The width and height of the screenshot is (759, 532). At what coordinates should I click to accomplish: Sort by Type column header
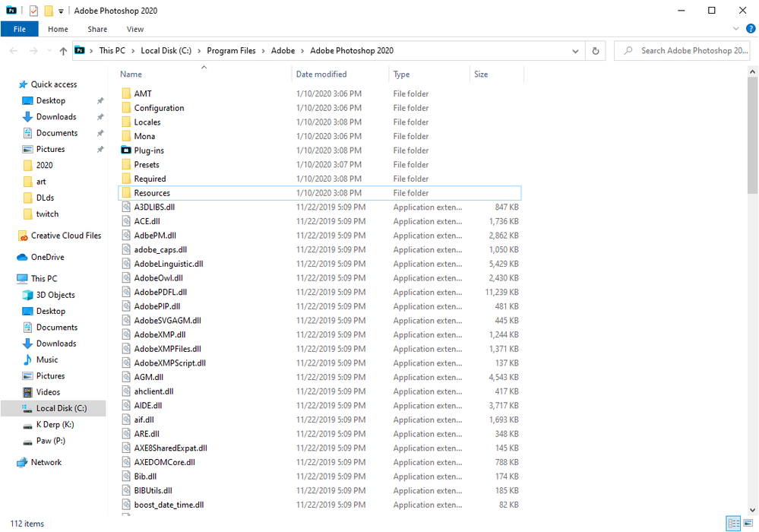pyautogui.click(x=429, y=74)
